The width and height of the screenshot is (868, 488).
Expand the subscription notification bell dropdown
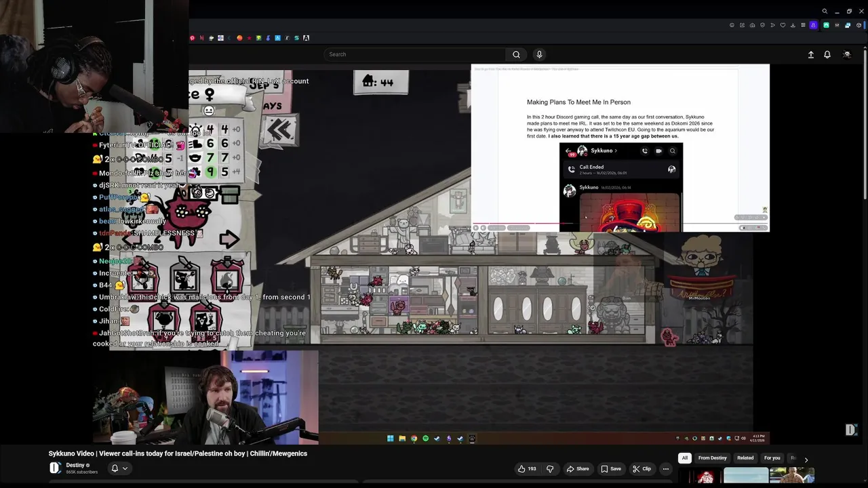(x=119, y=468)
